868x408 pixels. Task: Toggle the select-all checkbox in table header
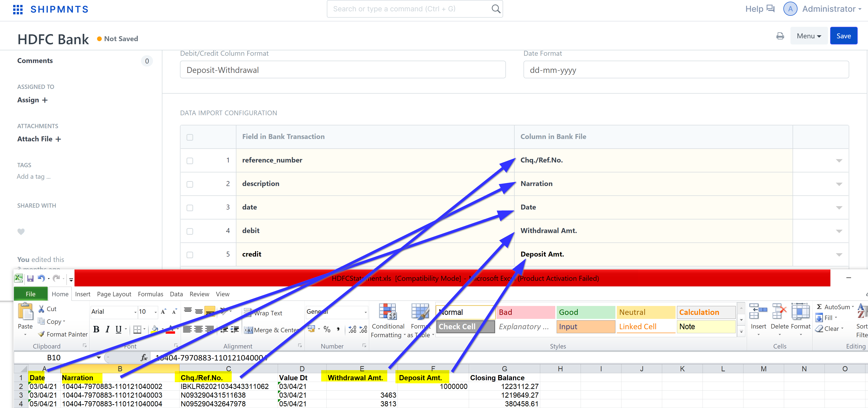[190, 137]
